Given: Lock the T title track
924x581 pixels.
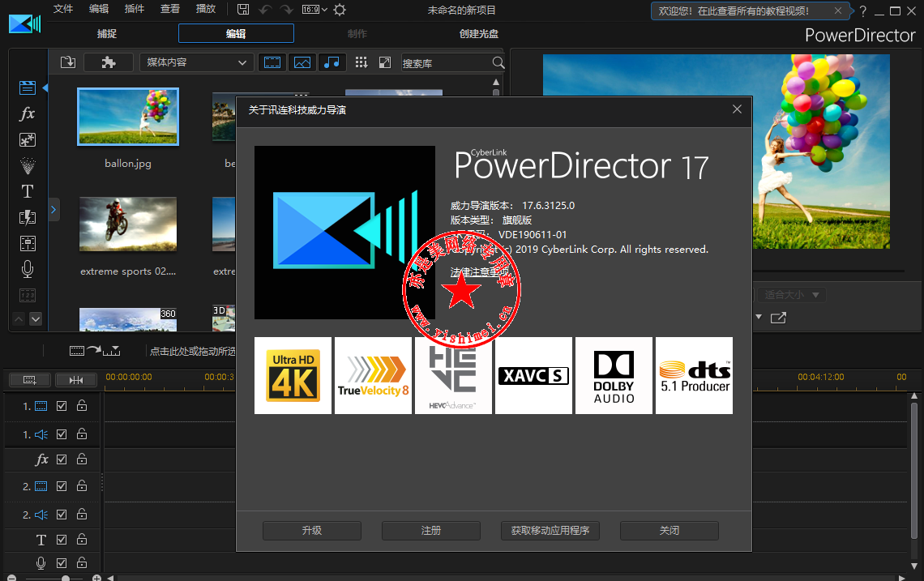Looking at the screenshot, I should point(82,539).
